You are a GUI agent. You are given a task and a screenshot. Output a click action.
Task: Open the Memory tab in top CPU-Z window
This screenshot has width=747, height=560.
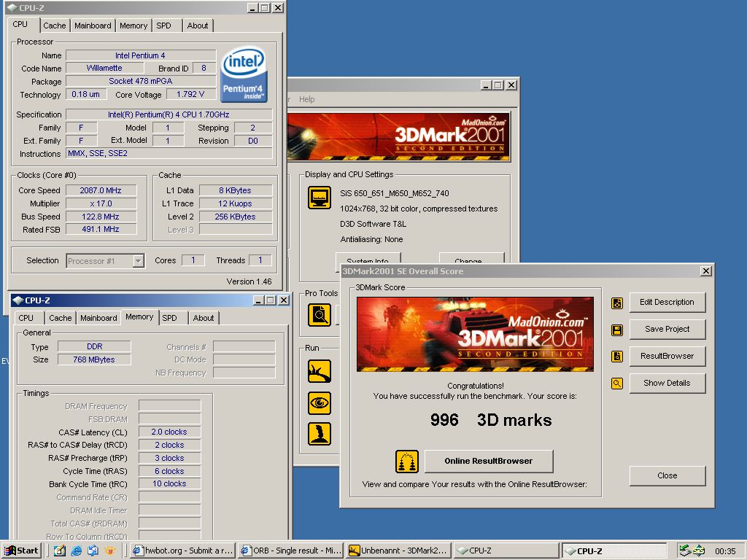(x=133, y=26)
